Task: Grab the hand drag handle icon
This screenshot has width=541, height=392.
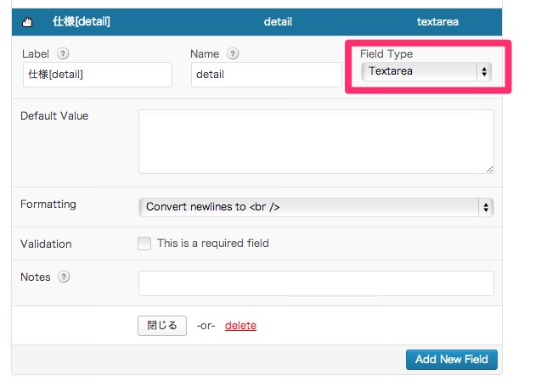Action: (27, 22)
